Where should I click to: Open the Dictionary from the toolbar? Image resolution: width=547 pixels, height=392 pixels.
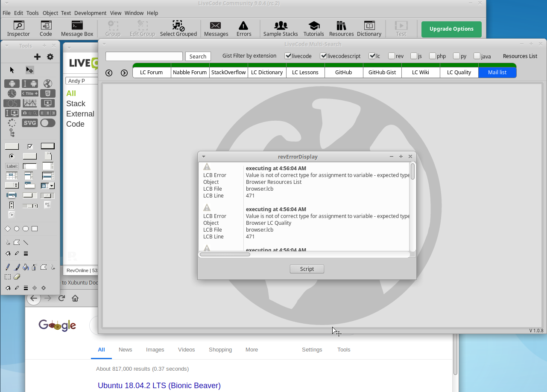[369, 29]
